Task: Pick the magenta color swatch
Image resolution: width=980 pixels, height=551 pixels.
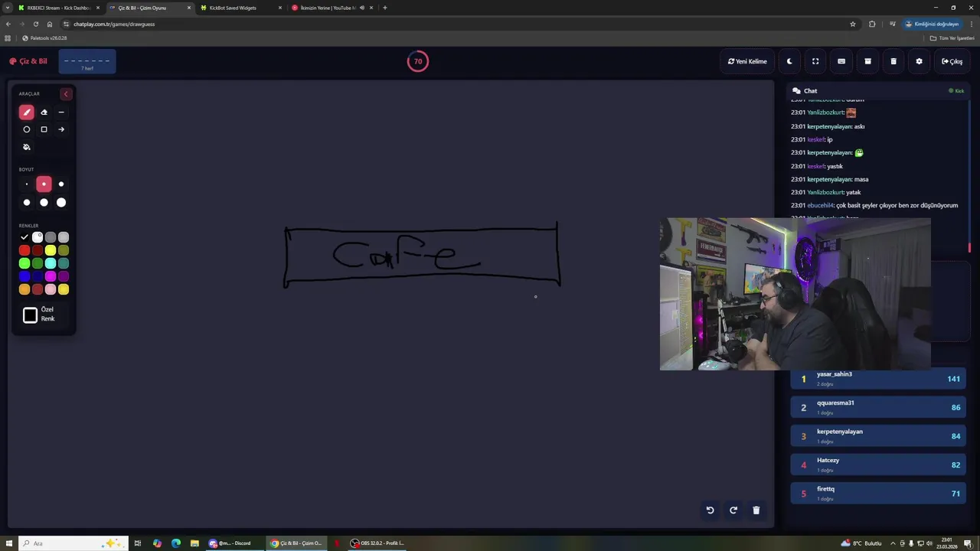Action: tap(51, 276)
